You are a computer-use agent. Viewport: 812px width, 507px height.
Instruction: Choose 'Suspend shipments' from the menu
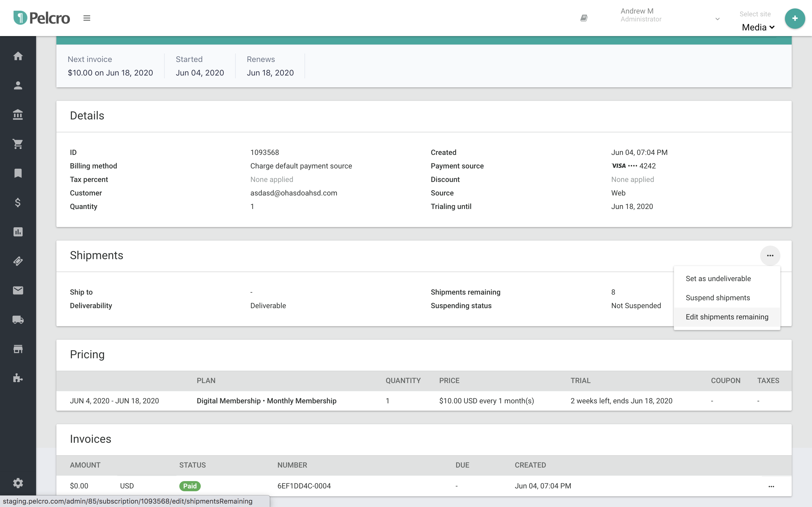[717, 298]
